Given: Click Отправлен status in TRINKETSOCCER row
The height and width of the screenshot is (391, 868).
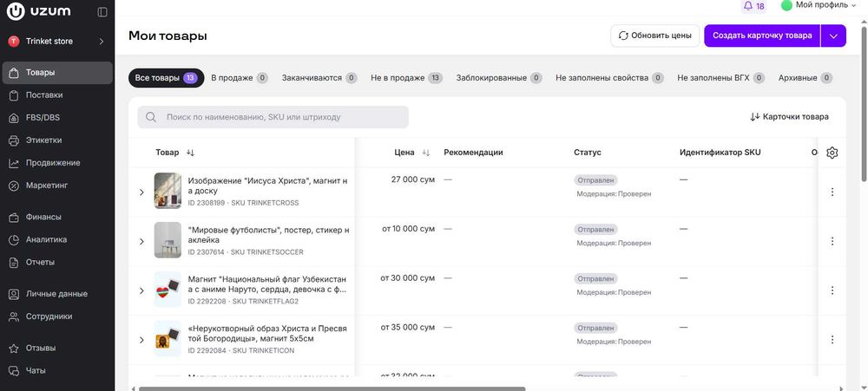Looking at the screenshot, I should [595, 230].
